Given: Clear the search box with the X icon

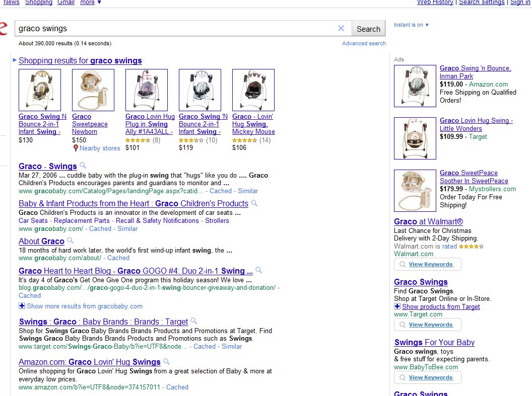Looking at the screenshot, I should [341, 29].
